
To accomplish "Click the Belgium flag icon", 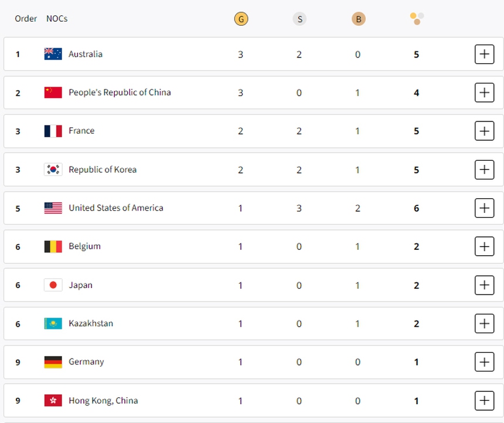I will click(x=52, y=246).
